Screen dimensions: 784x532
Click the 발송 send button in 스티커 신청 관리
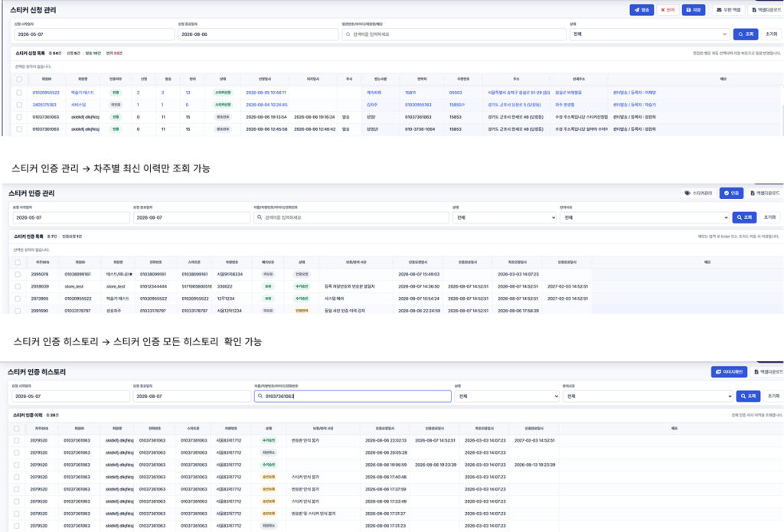pyautogui.click(x=642, y=10)
